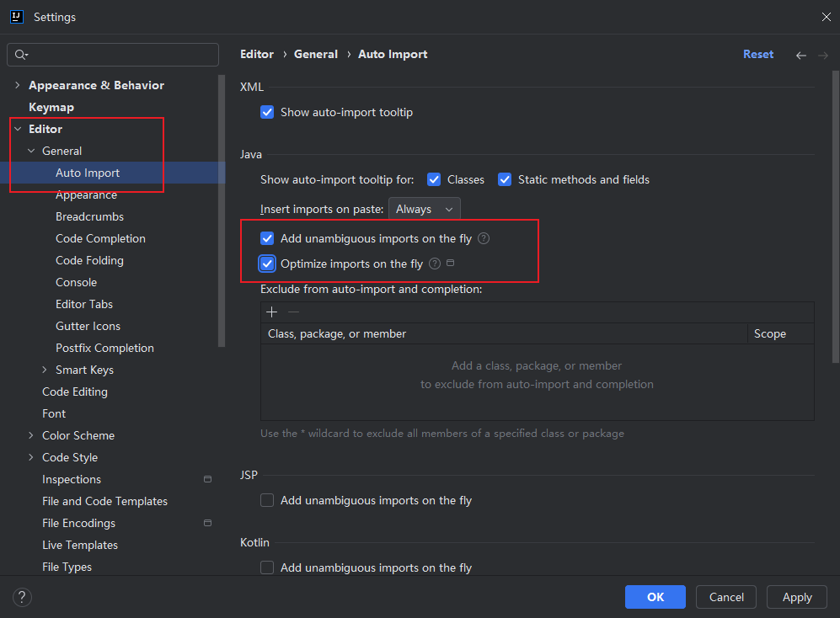Click Class, package, or member column header
This screenshot has height=618, width=840.
coord(504,333)
